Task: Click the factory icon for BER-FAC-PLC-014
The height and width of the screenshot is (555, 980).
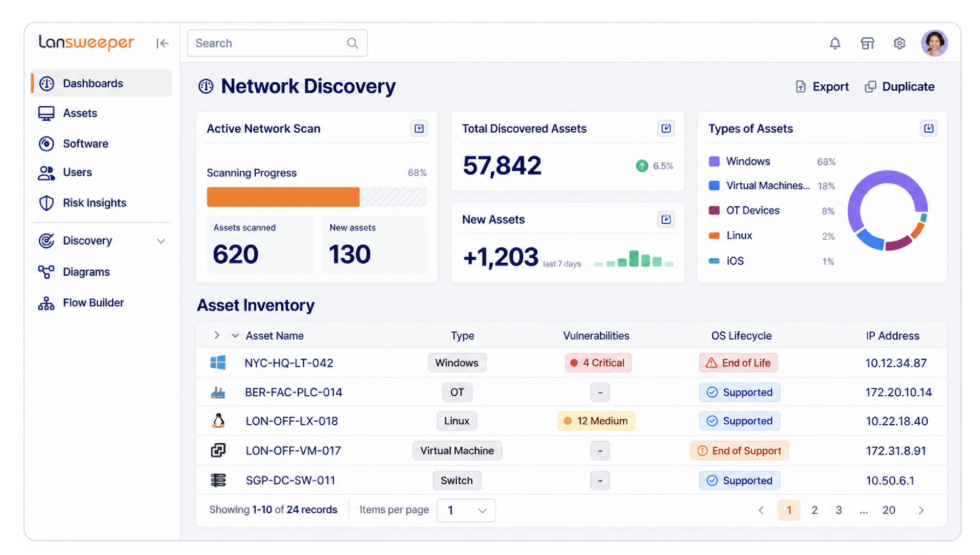Action: tap(218, 392)
